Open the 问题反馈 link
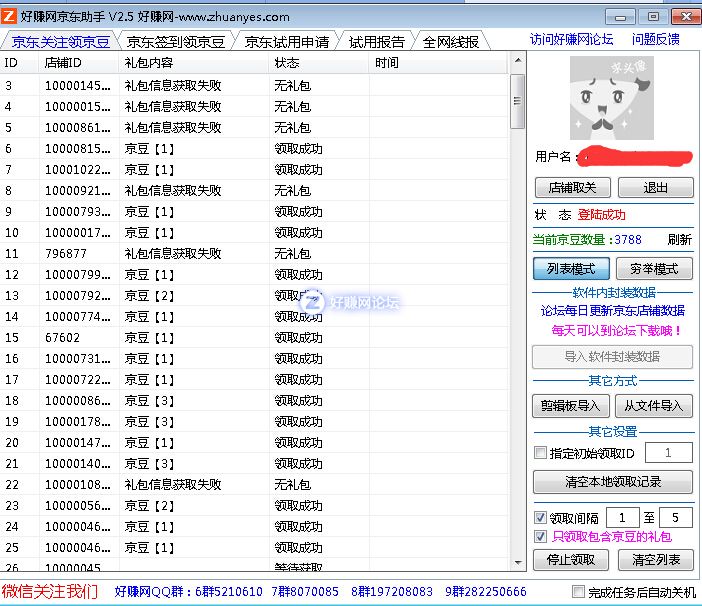The image size is (702, 606). click(655, 39)
